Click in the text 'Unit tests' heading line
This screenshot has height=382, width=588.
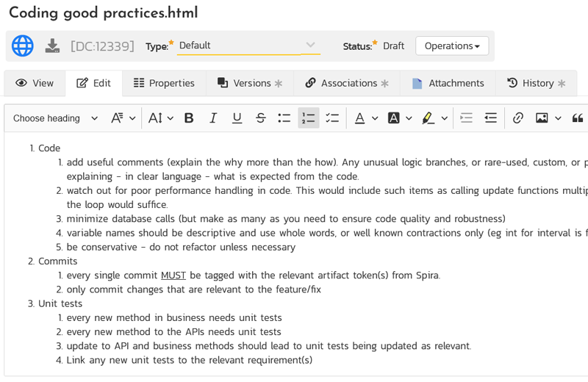tap(60, 303)
